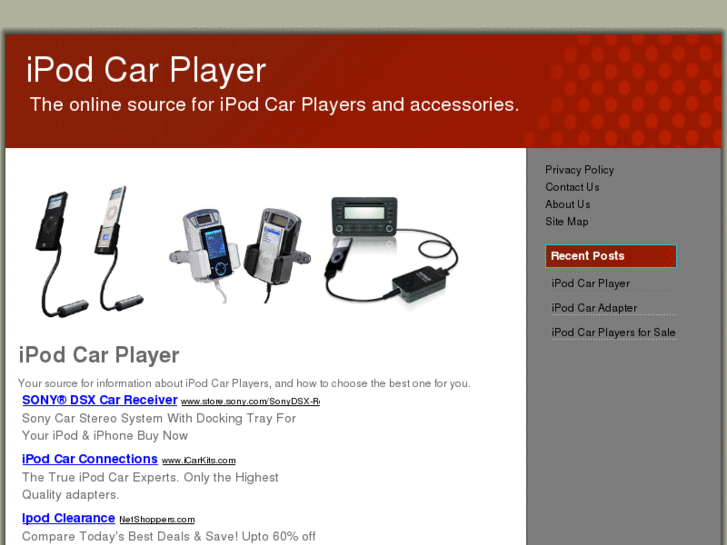The height and width of the screenshot is (545, 727).
Task: Click the black adapter box image
Action: click(x=421, y=283)
